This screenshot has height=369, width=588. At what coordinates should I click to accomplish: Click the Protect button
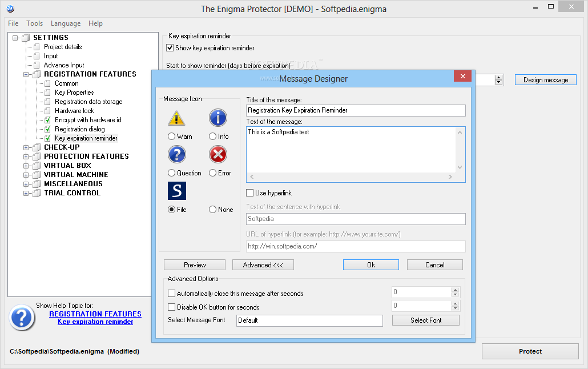tap(530, 351)
